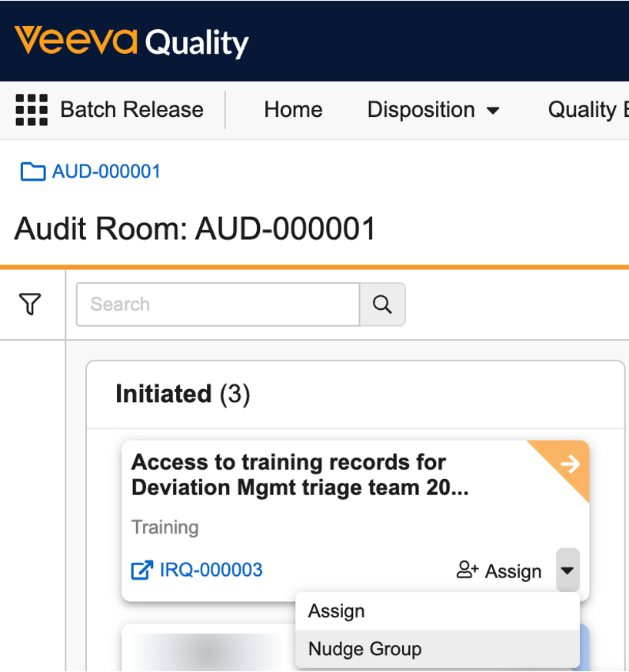Click the Initiated (3) column header
Viewport: 629px width, 672px height.
[x=183, y=394]
